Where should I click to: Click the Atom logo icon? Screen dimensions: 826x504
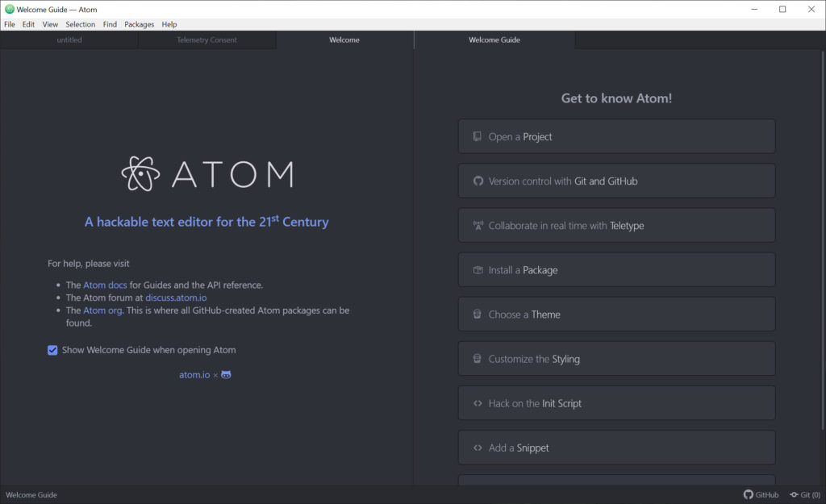(x=140, y=173)
